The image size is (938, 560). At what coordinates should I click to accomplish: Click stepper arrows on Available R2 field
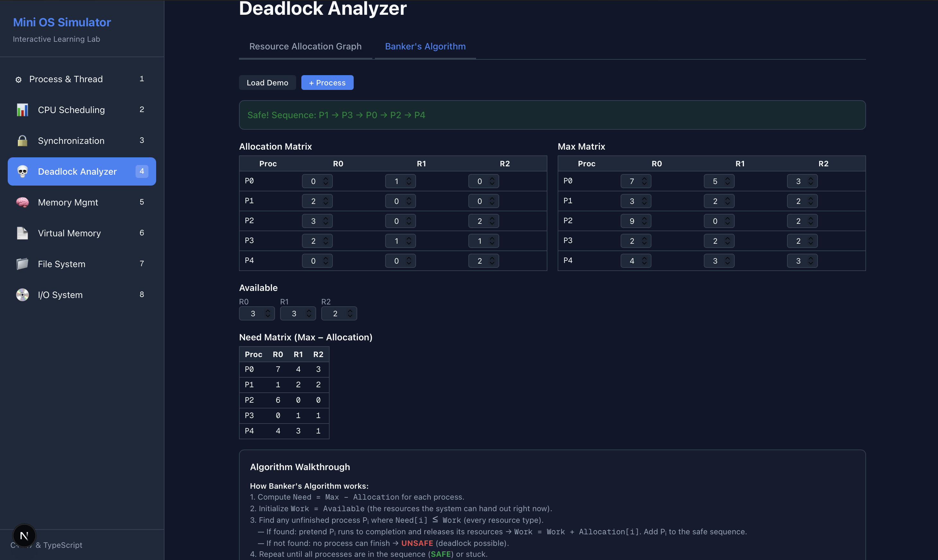click(350, 314)
